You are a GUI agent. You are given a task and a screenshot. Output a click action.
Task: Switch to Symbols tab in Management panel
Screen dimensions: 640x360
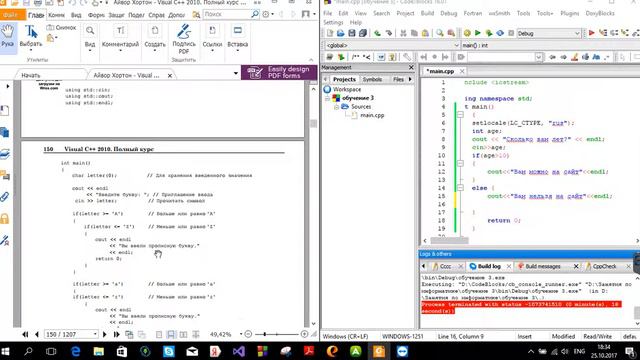[372, 79]
